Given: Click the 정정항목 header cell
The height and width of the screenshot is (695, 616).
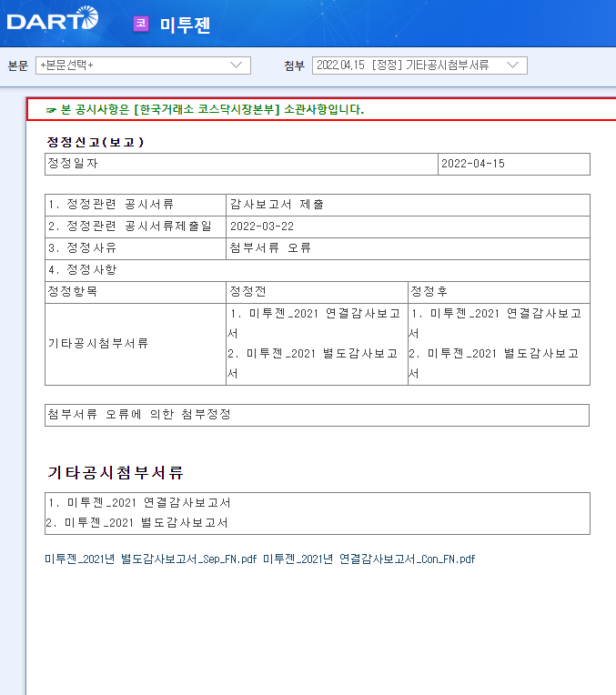Looking at the screenshot, I should 136,292.
